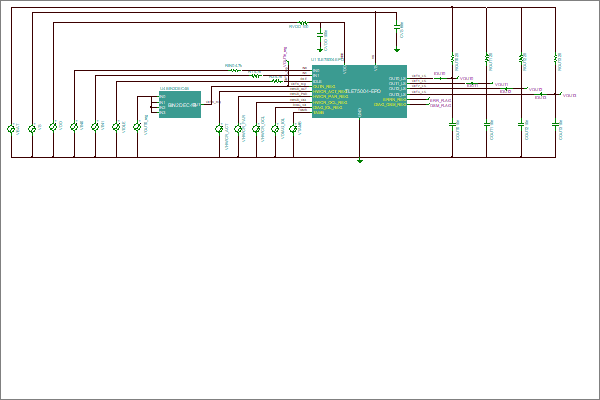
Task: Click the OUT0_LS pin on U1
Action: 398,78
